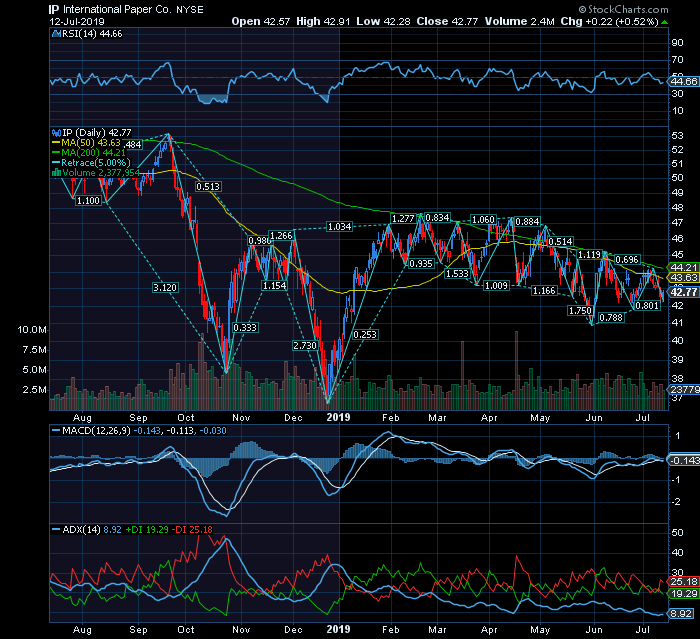Click the 'Chg +0.22 (+0.52%)' value
The width and height of the screenshot is (700, 639).
pyautogui.click(x=610, y=21)
